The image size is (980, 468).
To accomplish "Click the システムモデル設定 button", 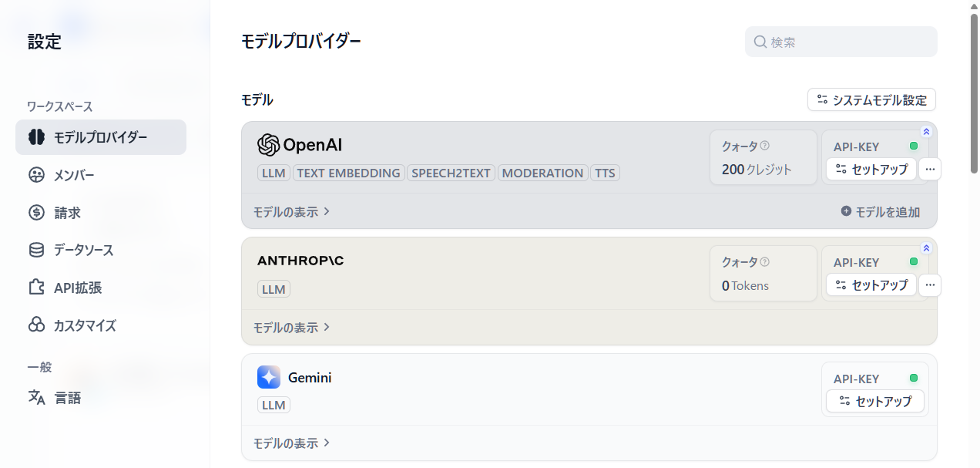I will [x=871, y=99].
